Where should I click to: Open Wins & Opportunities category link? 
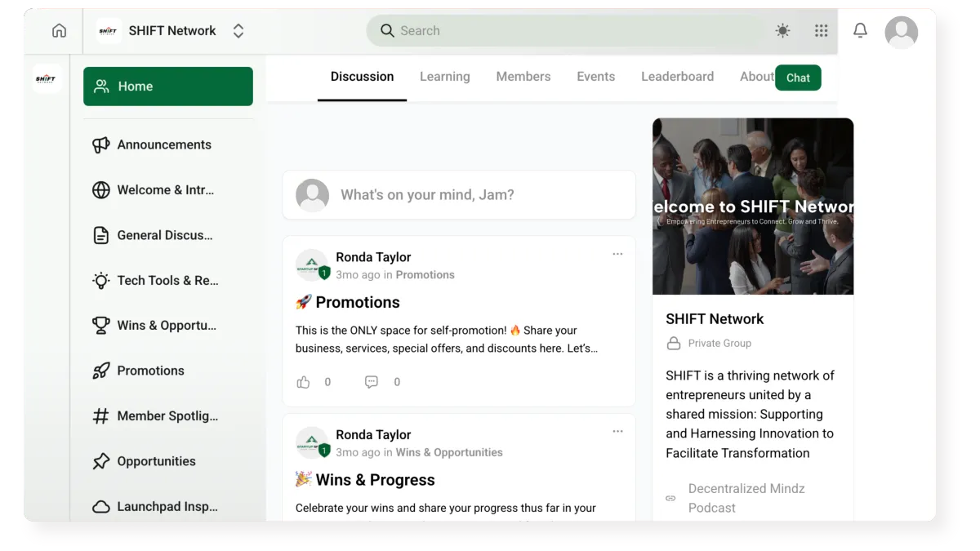click(449, 452)
